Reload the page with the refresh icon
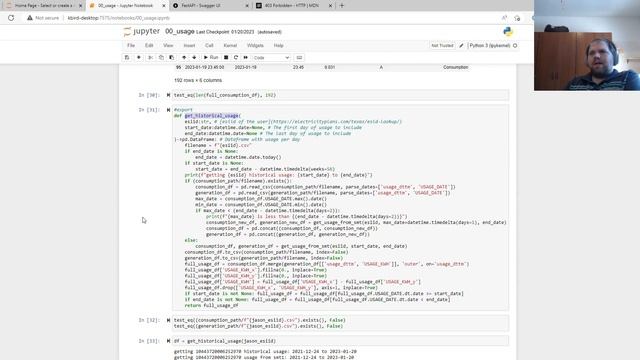The height and width of the screenshot is (360, 640). click(11, 18)
